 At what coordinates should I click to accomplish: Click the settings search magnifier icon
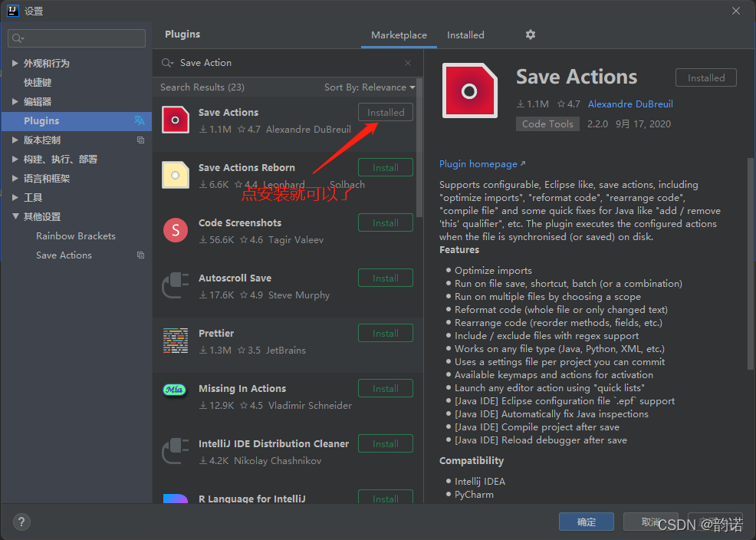(x=18, y=38)
